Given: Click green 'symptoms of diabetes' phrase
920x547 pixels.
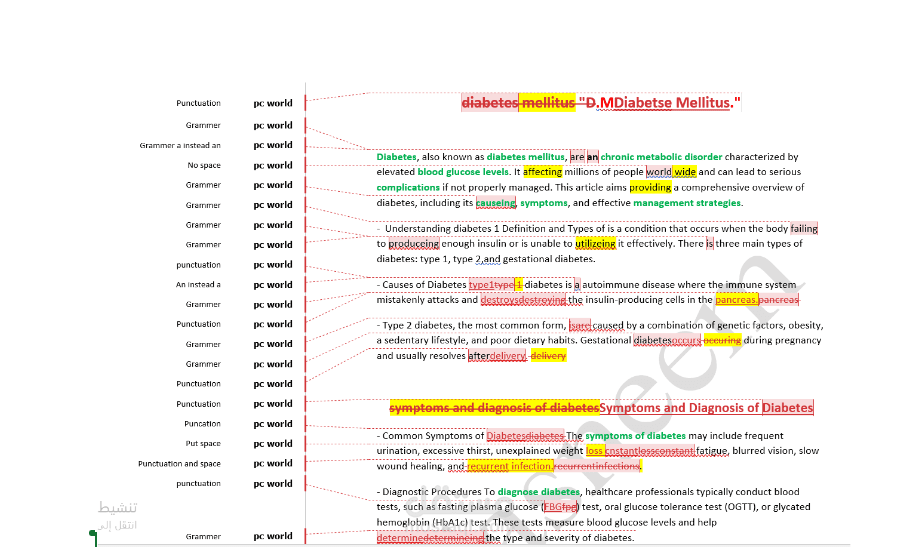Looking at the screenshot, I should tap(635, 436).
